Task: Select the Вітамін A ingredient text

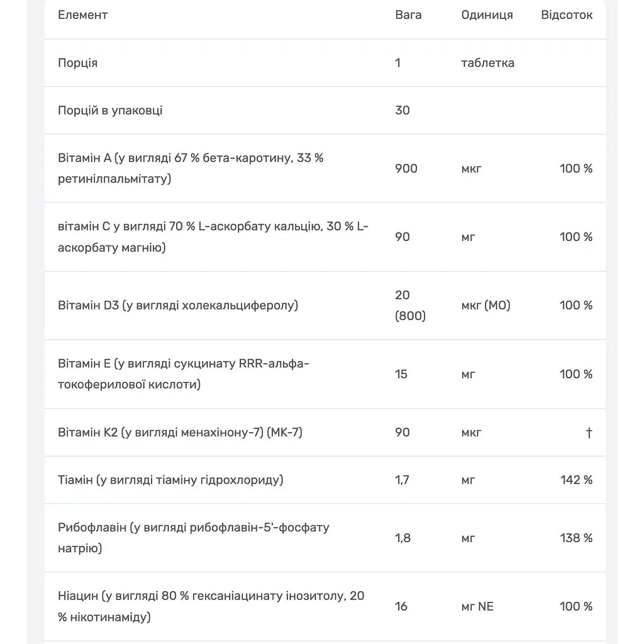Action: (x=191, y=169)
